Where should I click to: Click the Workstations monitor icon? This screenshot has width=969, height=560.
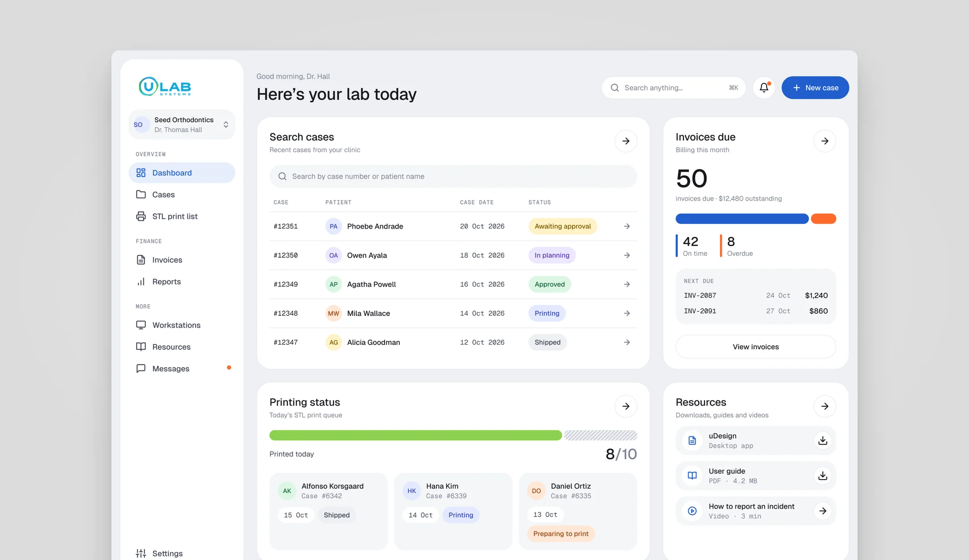(141, 325)
